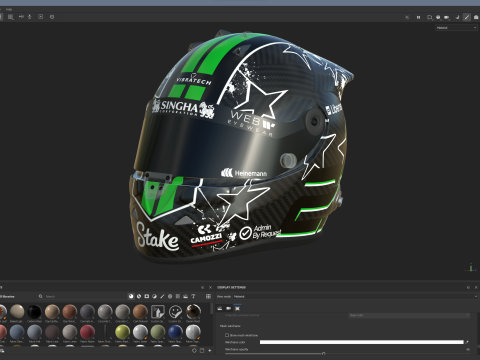Close the Assets panel
This screenshot has width=480, height=360.
tap(210, 287)
